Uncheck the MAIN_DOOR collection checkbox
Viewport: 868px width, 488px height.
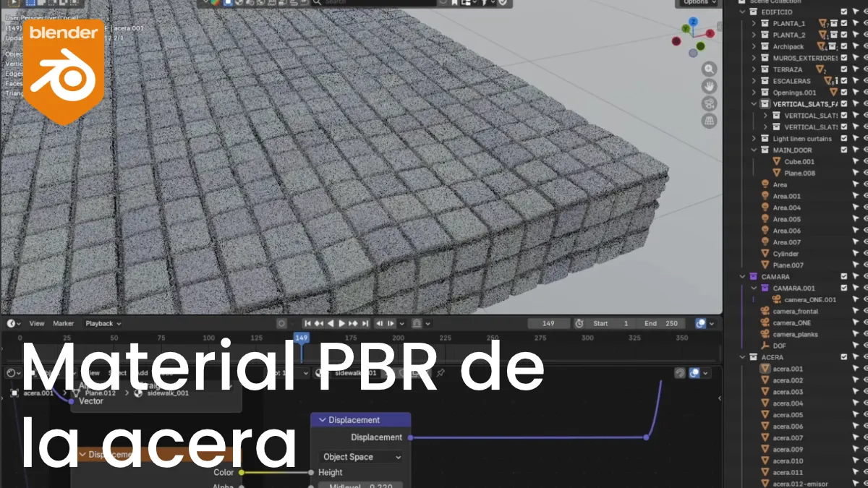pos(844,150)
